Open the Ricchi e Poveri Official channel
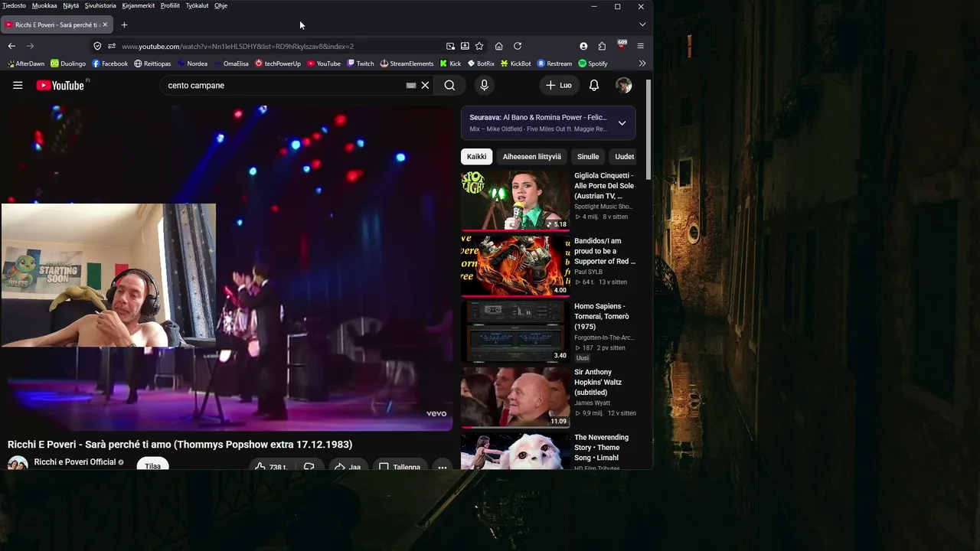This screenshot has height=551, width=980. point(75,462)
